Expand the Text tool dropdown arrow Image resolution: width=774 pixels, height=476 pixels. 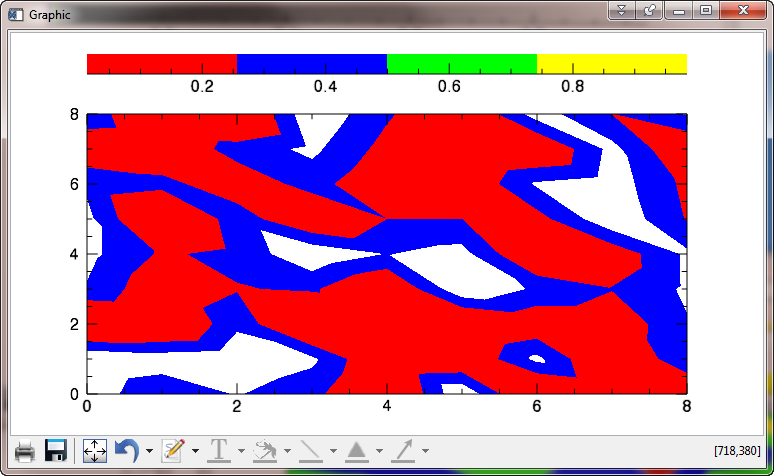click(241, 452)
